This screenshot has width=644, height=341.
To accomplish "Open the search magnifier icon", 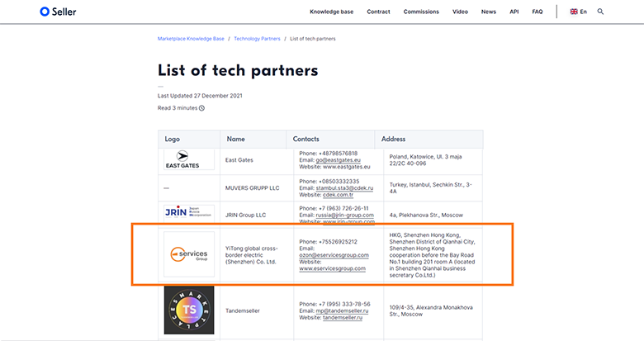I will 600,12.
